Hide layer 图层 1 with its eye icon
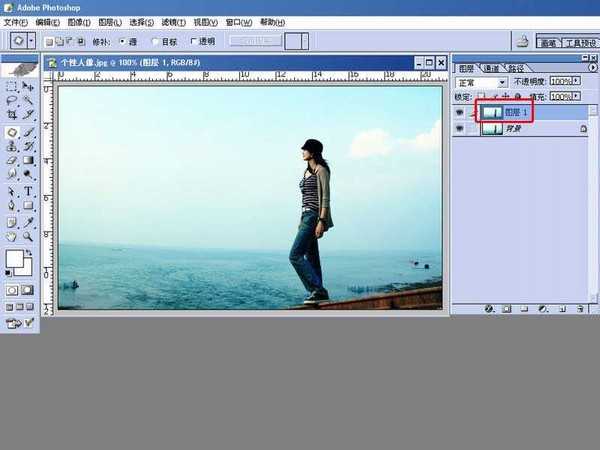 [x=459, y=112]
